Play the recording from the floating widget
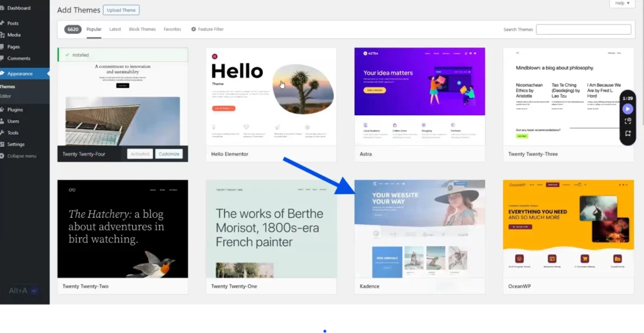 coord(627,109)
